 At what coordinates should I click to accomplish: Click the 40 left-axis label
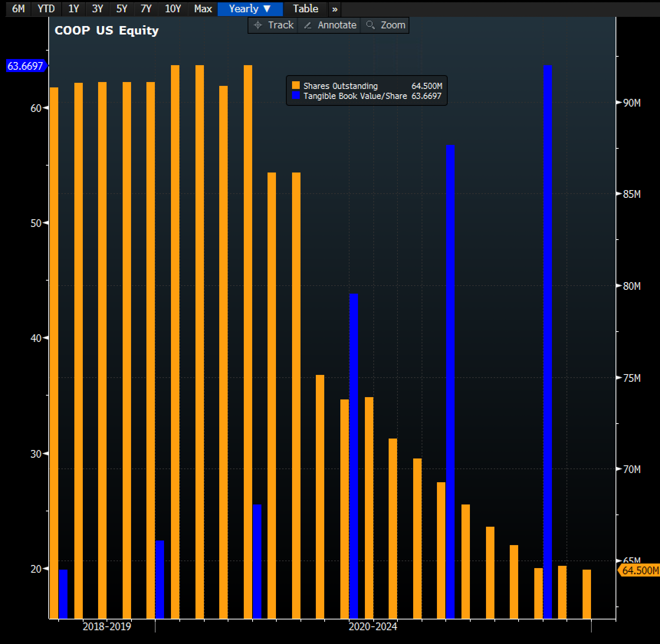tap(36, 338)
